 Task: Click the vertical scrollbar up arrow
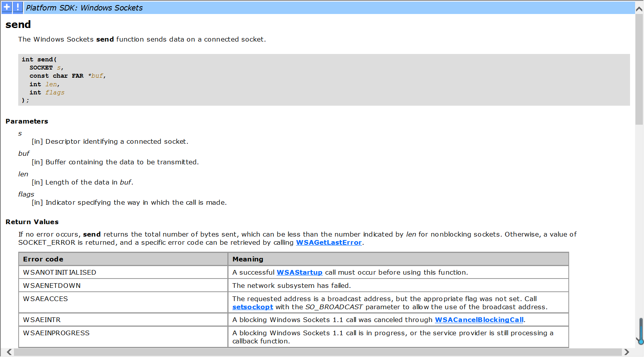pyautogui.click(x=639, y=8)
